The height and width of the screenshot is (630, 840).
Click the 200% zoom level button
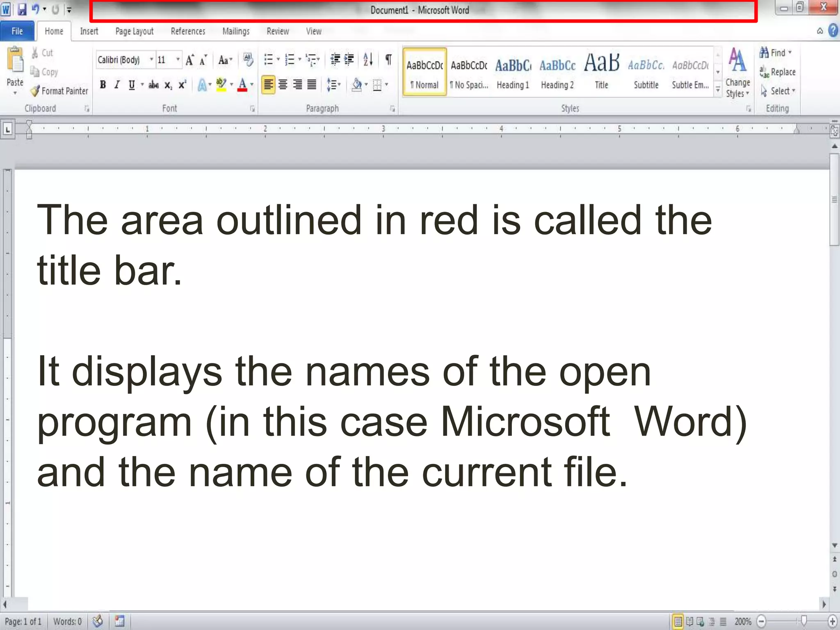tap(743, 621)
